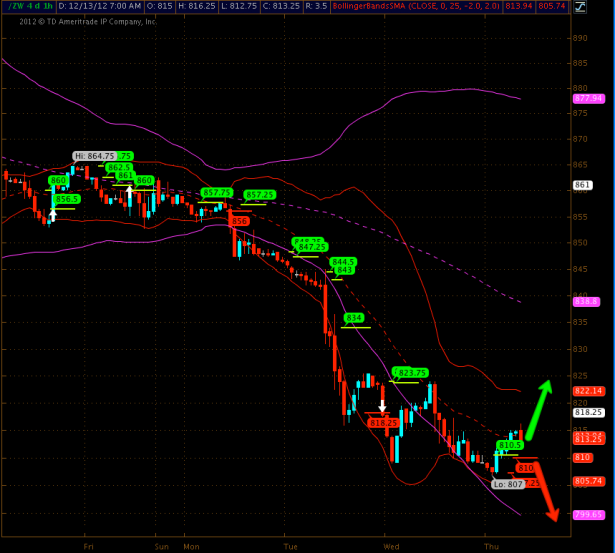Click the Tue date label on time axis
Image resolution: width=615 pixels, height=553 pixels.
(291, 547)
